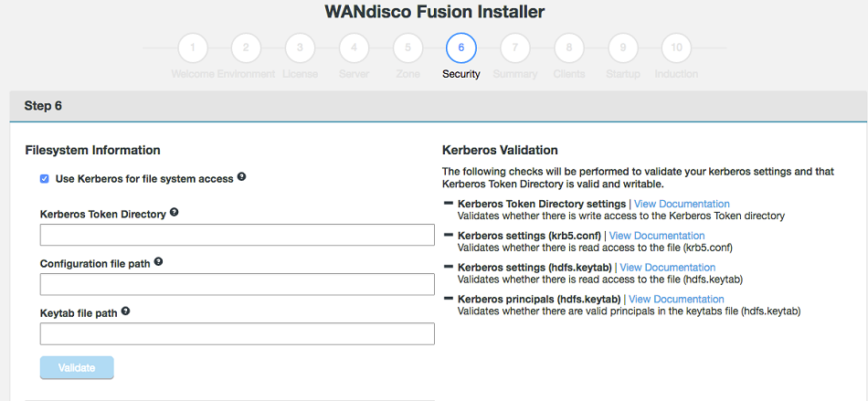Go to step 2 Environment
868x401 pixels.
pos(246,48)
